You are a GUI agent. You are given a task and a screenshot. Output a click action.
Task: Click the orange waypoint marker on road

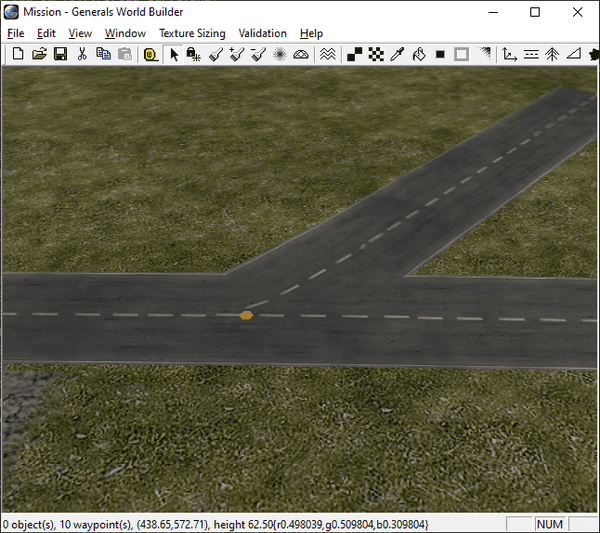pos(246,315)
